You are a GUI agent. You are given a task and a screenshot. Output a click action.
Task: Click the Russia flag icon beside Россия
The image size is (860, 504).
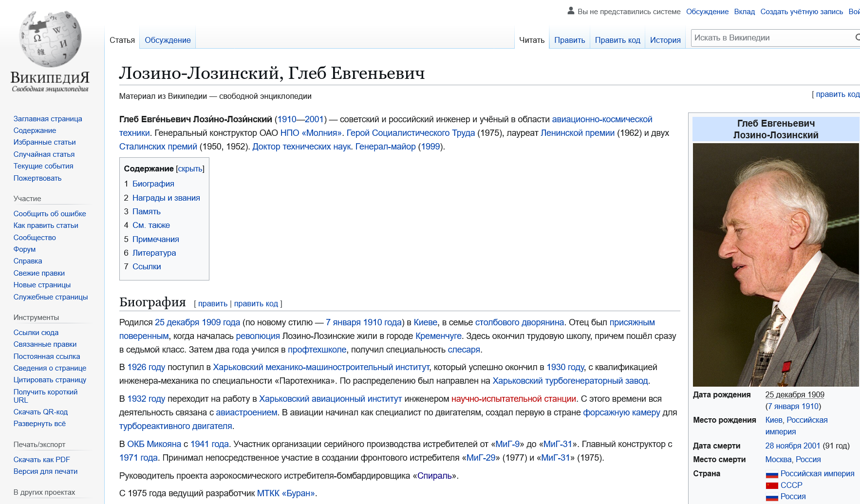click(x=772, y=497)
